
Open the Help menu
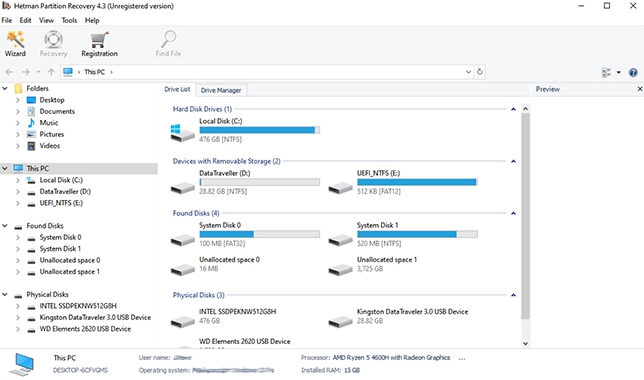(x=92, y=20)
